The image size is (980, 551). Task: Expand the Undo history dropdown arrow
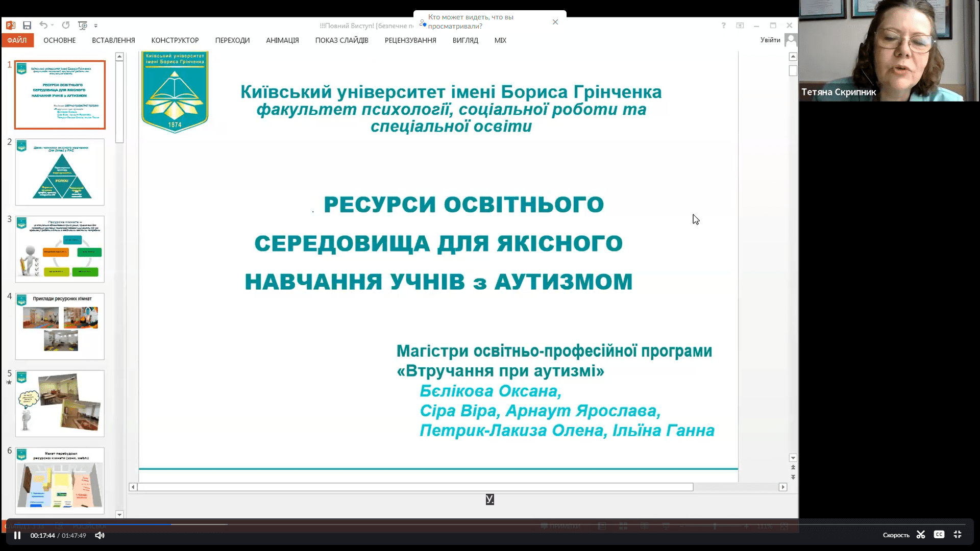(53, 25)
